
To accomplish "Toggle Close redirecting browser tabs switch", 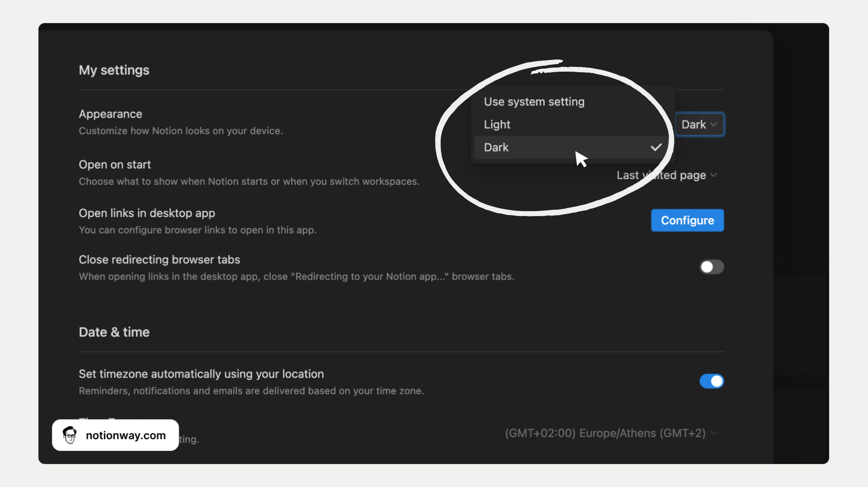I will coord(710,266).
